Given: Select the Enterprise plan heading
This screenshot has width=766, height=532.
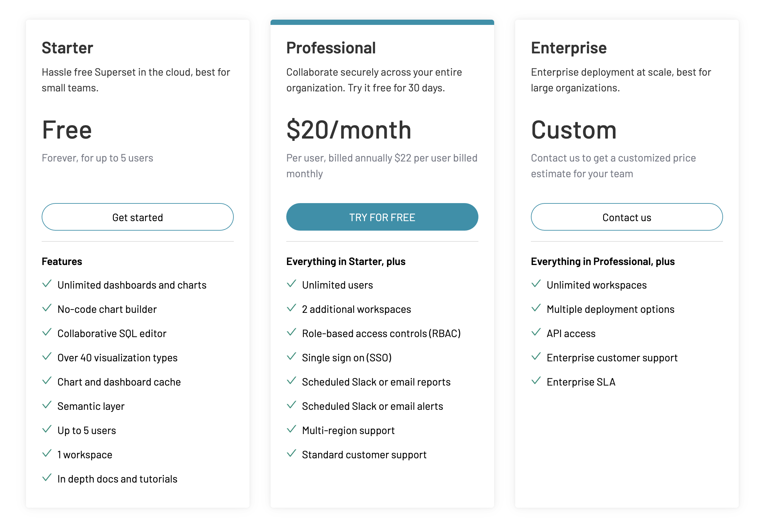Looking at the screenshot, I should [569, 48].
